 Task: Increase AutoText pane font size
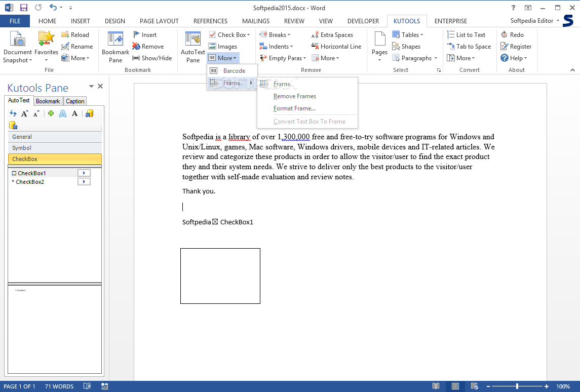(25, 113)
